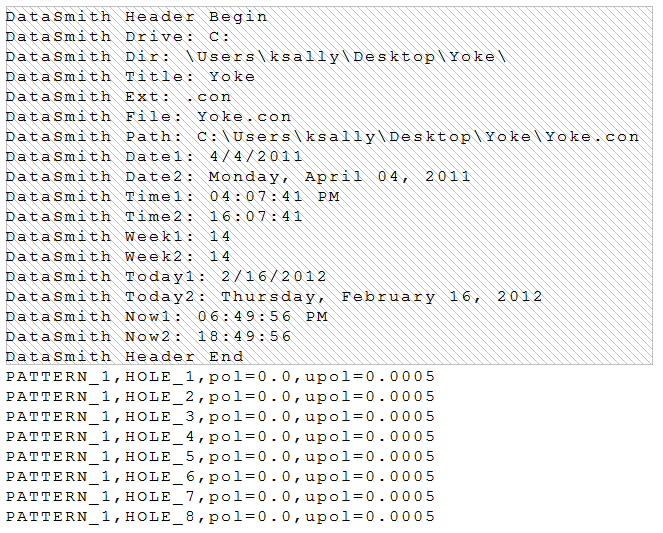Viewport: 663px width, 533px height.
Task: Click the 'Time1: 04:07:41 PM' line
Action: [x=172, y=196]
